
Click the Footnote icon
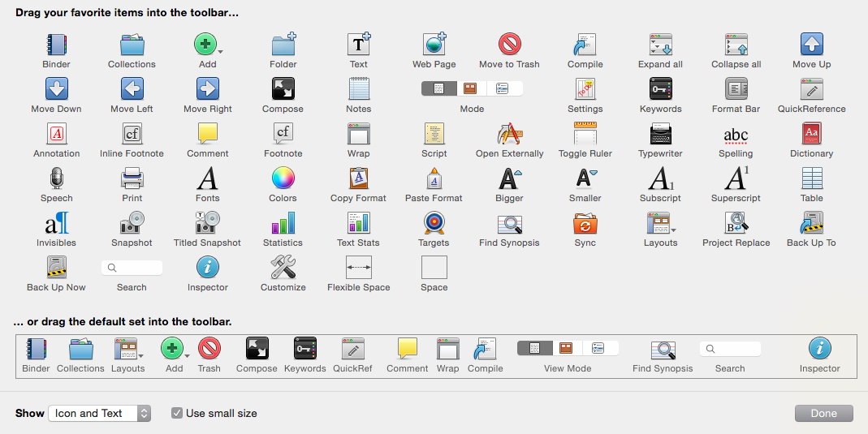click(x=283, y=133)
